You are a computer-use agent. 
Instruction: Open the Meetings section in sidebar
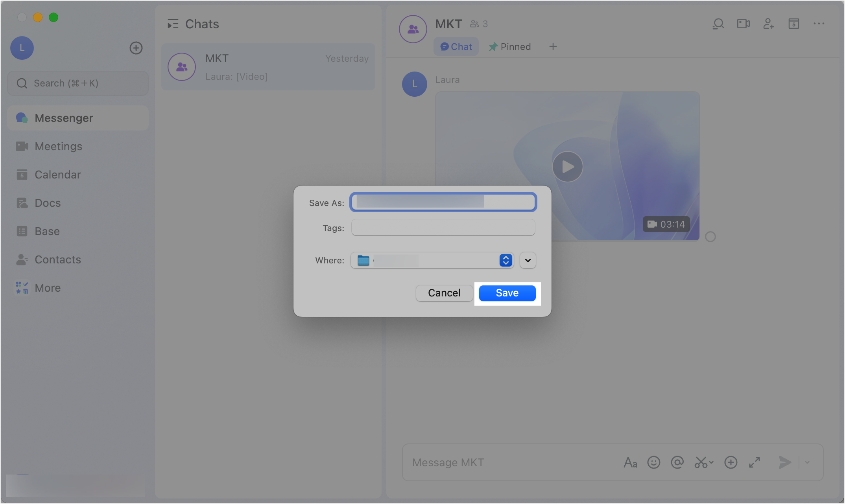click(58, 146)
